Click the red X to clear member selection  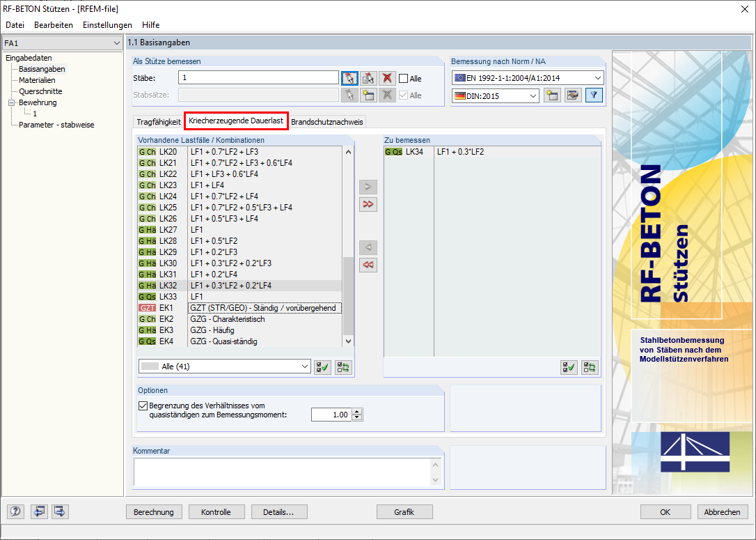click(x=387, y=78)
